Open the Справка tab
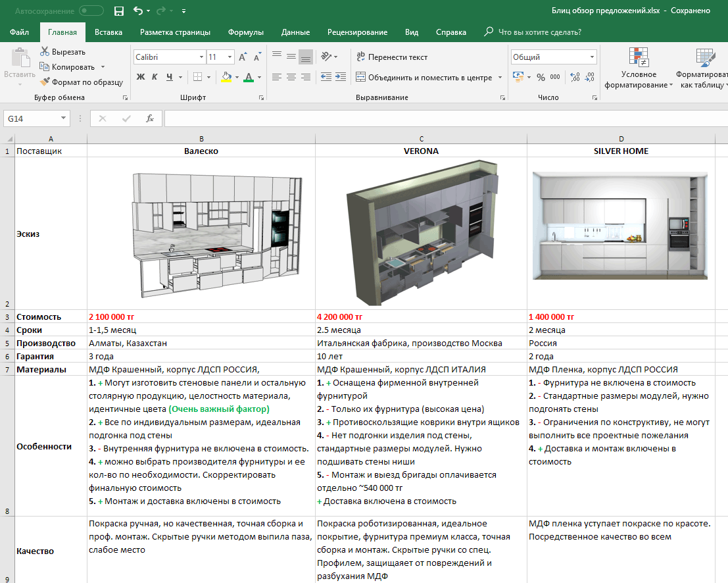Image resolution: width=728 pixels, height=583 pixels. 451,32
